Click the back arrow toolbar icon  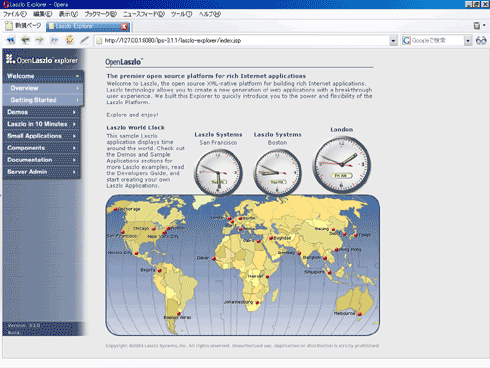pos(25,40)
